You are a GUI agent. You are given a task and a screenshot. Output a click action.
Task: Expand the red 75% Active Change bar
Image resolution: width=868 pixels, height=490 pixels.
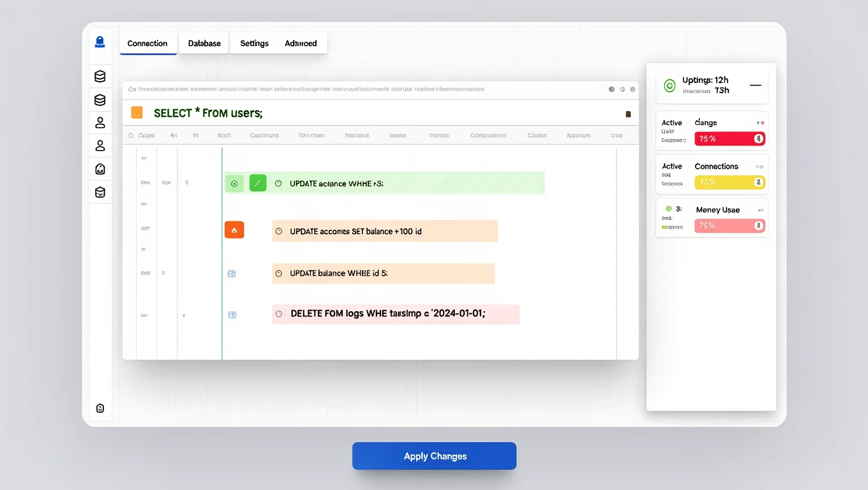click(758, 138)
